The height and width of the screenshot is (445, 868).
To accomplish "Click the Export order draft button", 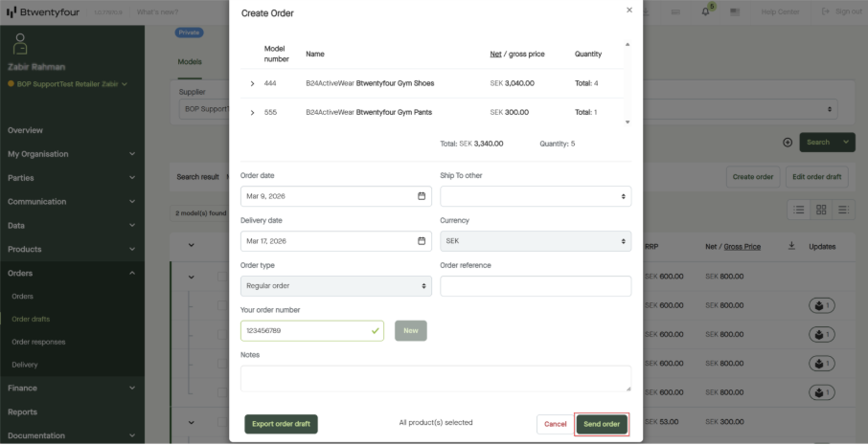I will tap(281, 424).
